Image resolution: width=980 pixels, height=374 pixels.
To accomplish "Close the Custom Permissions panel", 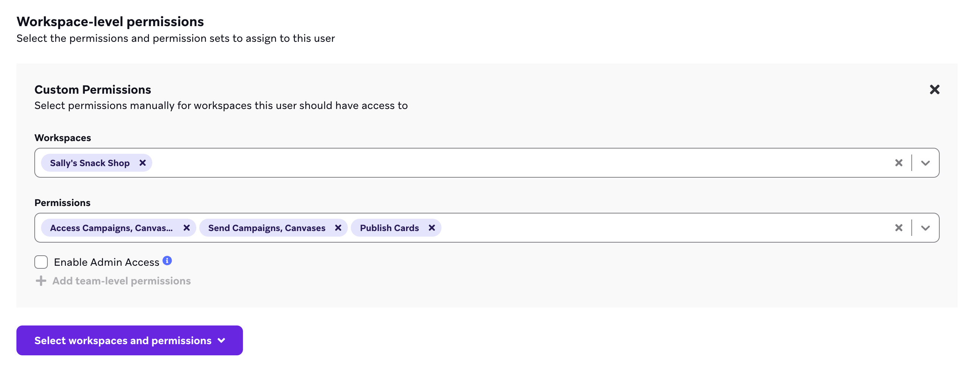I will pyautogui.click(x=934, y=90).
